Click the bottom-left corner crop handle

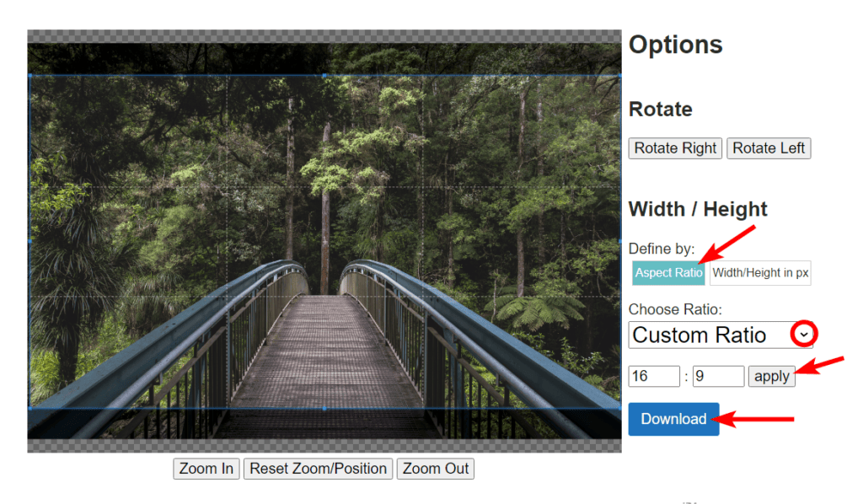29,409
